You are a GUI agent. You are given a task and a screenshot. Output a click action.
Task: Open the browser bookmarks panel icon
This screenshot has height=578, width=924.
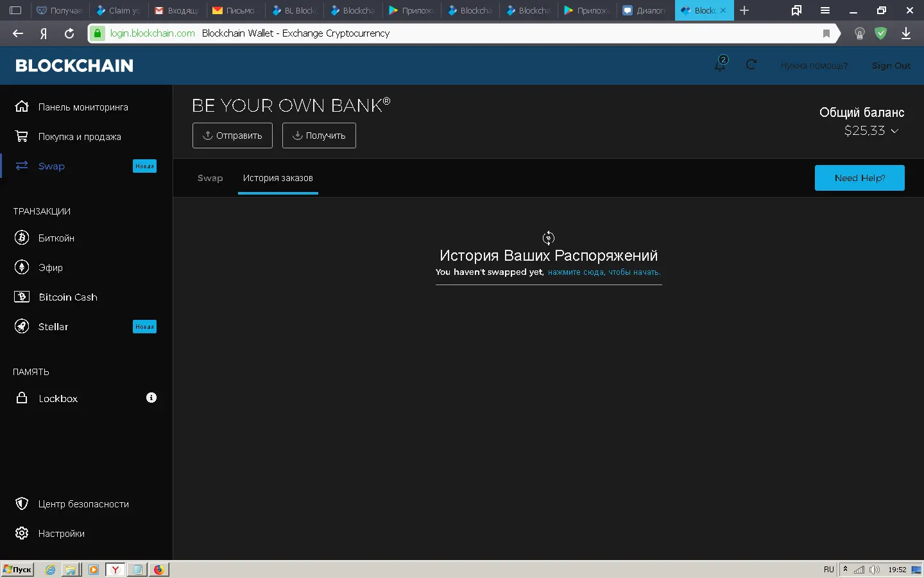point(796,10)
